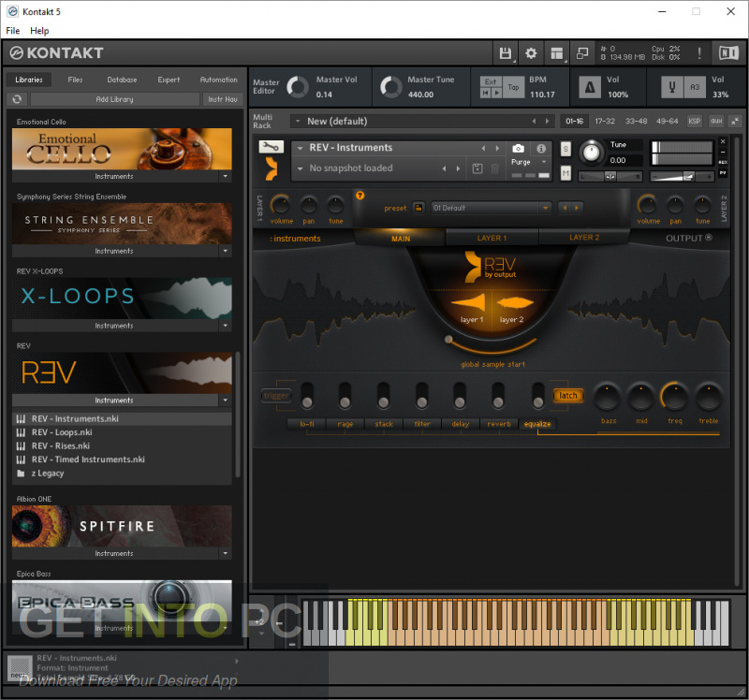Click the preset save icon
Screen dimensions: 749x700
[419, 208]
